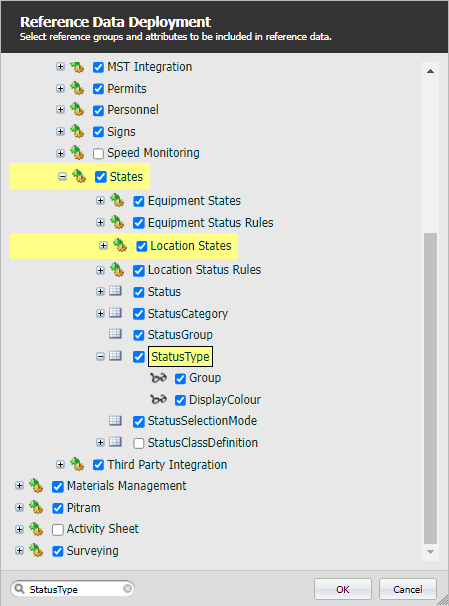
Task: Click the table icon beside StatusGroup
Action: tap(115, 334)
